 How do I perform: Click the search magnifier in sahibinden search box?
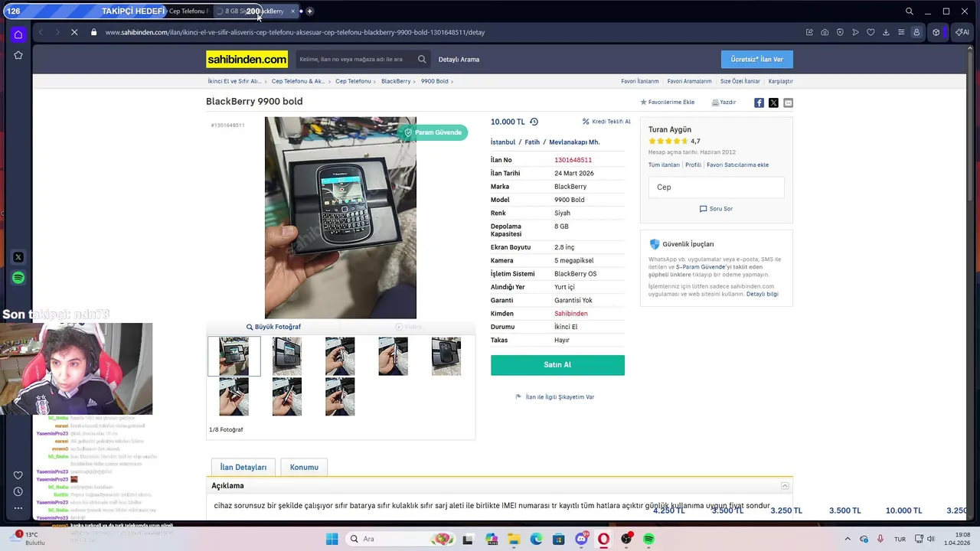(x=422, y=59)
